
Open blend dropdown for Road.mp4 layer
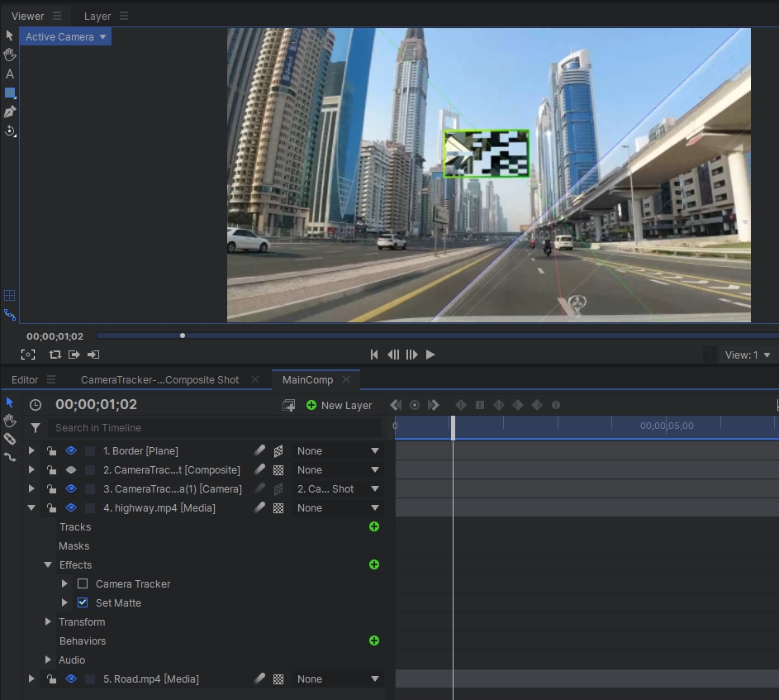tap(338, 679)
